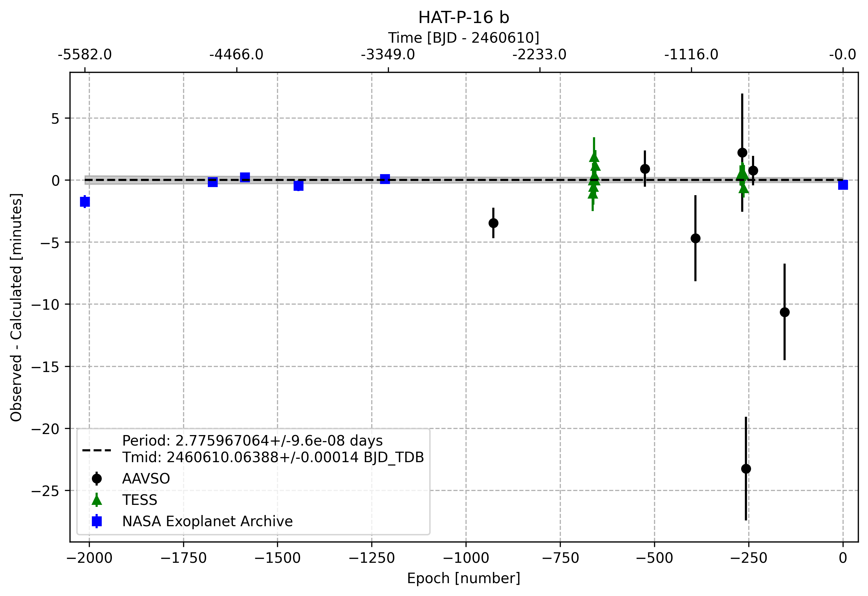Click the blue square data point near epoch −1670
The image size is (868, 596).
pyautogui.click(x=213, y=182)
